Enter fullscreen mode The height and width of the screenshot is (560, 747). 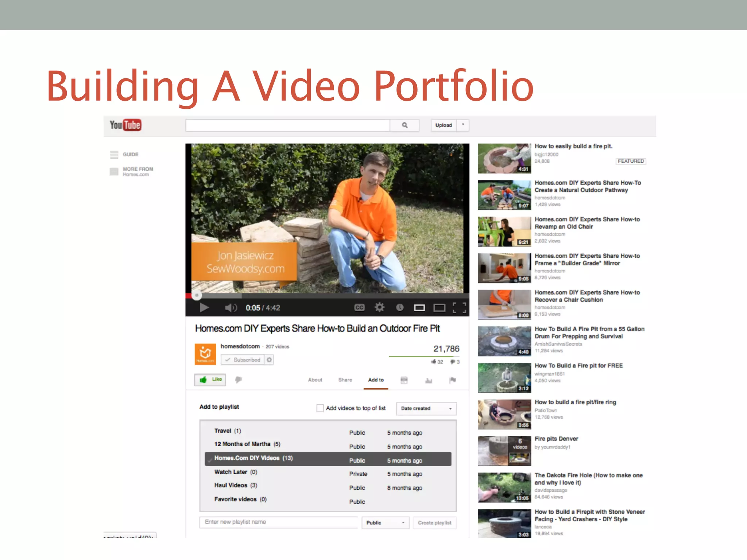click(459, 308)
